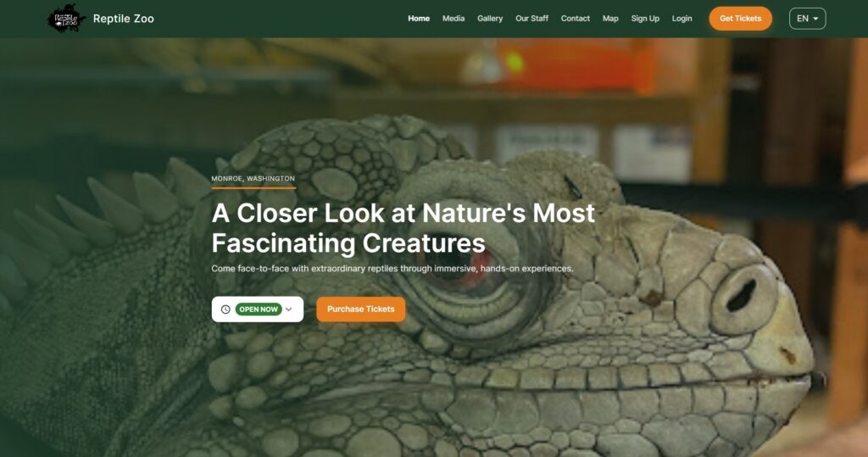The image size is (868, 457).
Task: View the Our Staff page
Action: click(531, 19)
